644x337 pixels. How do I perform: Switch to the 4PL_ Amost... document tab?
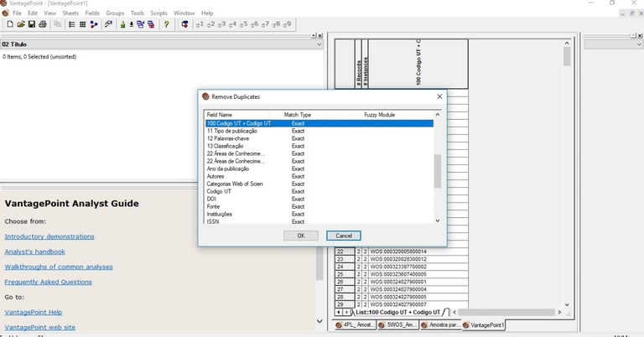(x=355, y=324)
